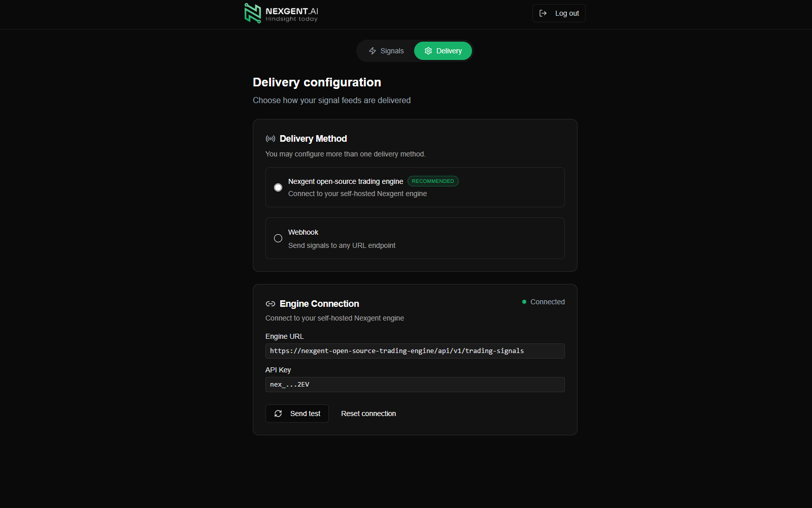The height and width of the screenshot is (508, 812).
Task: Click the Webhook option description text
Action: click(x=342, y=245)
